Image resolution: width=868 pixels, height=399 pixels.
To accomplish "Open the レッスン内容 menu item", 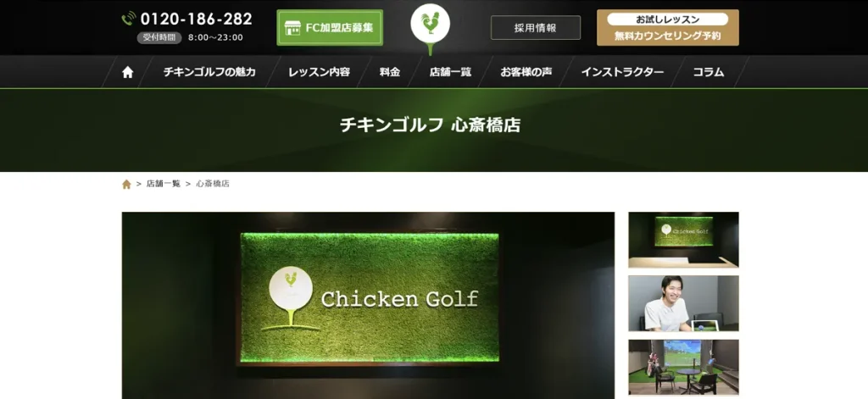I will click(319, 72).
